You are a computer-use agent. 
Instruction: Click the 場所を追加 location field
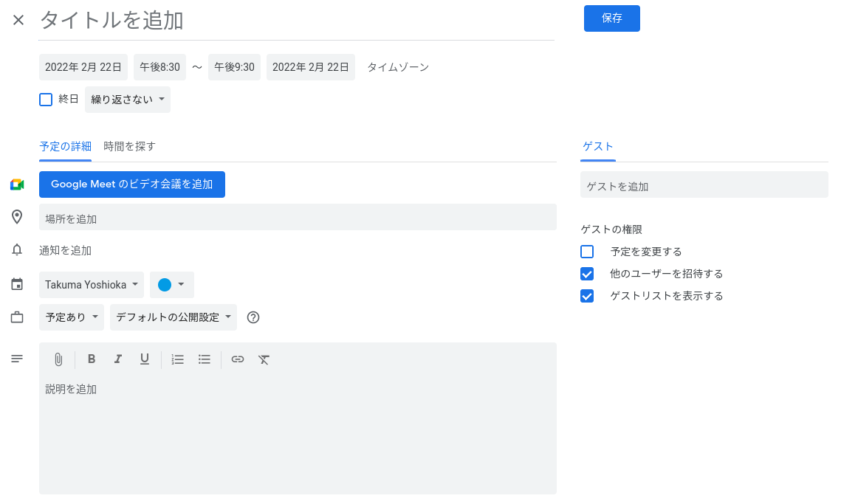tap(298, 217)
